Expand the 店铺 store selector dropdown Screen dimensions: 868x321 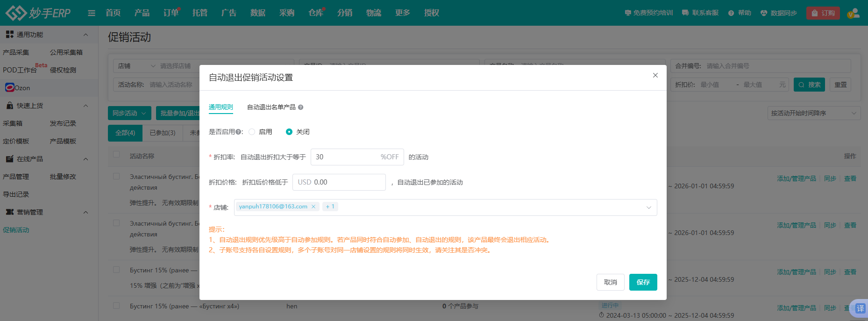[648, 207]
